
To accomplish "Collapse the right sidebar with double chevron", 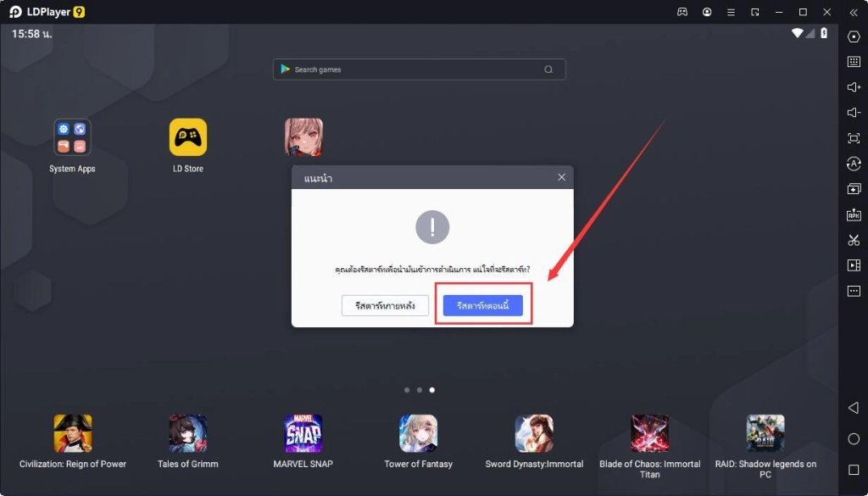I will pos(854,13).
